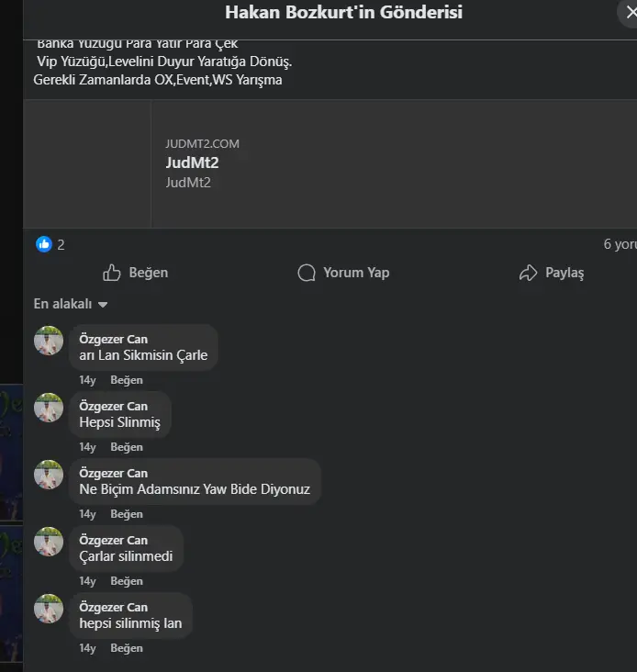Like the 'Ne Biçim Adamsınız Yaw' comment

[127, 514]
